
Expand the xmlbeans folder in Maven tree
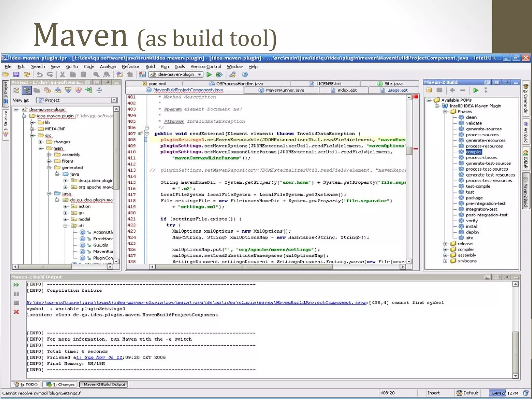445,261
